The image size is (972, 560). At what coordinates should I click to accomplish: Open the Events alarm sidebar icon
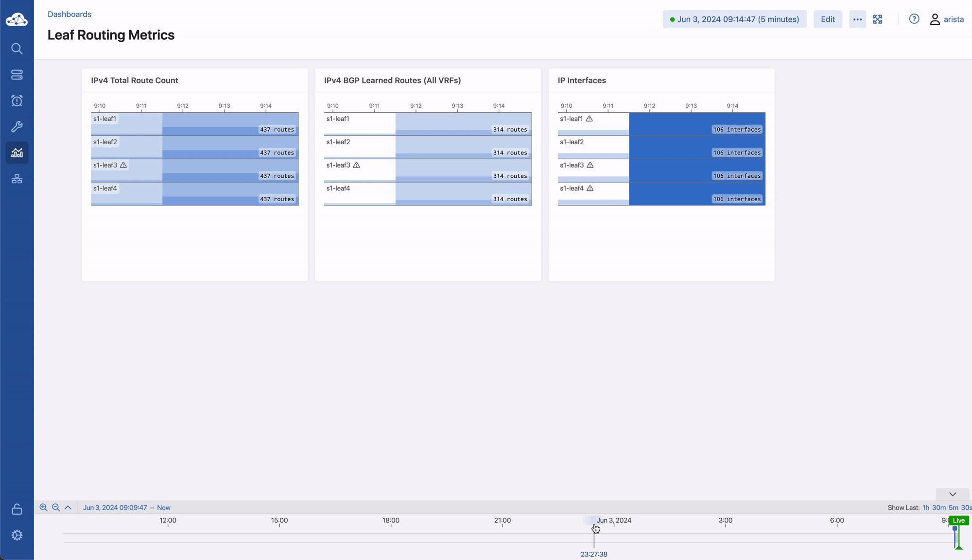point(17,101)
